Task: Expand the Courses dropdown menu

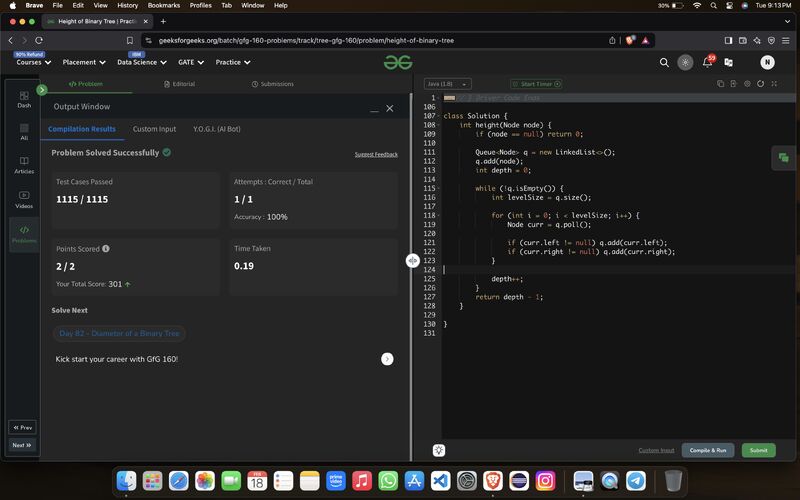Action: (32, 62)
